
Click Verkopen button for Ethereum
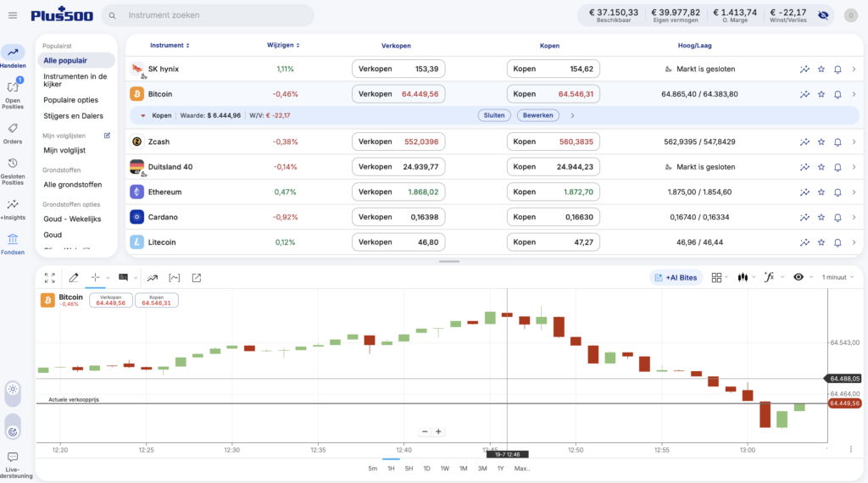[398, 192]
